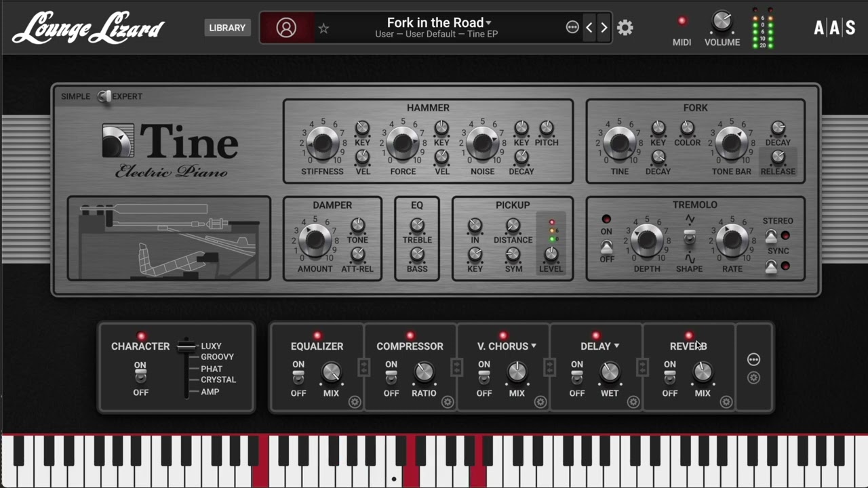Select the triangle tremolo shape icon
Image resolution: width=868 pixels, height=488 pixels.
pyautogui.click(x=690, y=220)
